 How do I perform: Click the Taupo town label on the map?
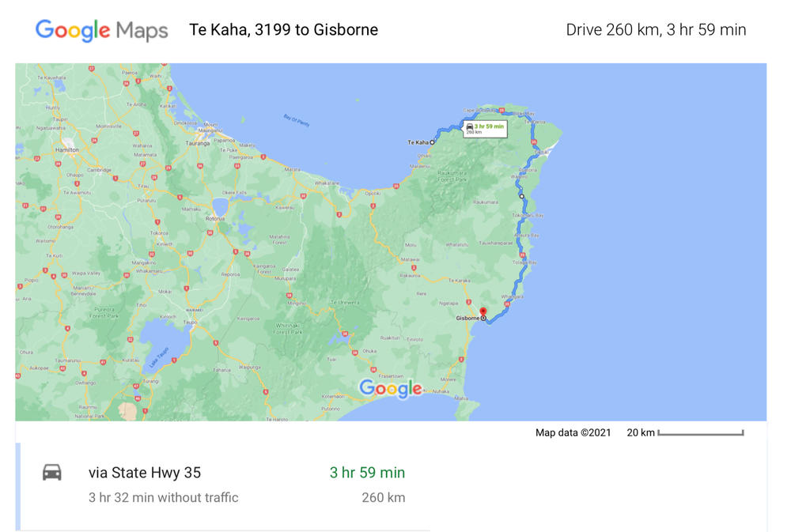point(190,322)
